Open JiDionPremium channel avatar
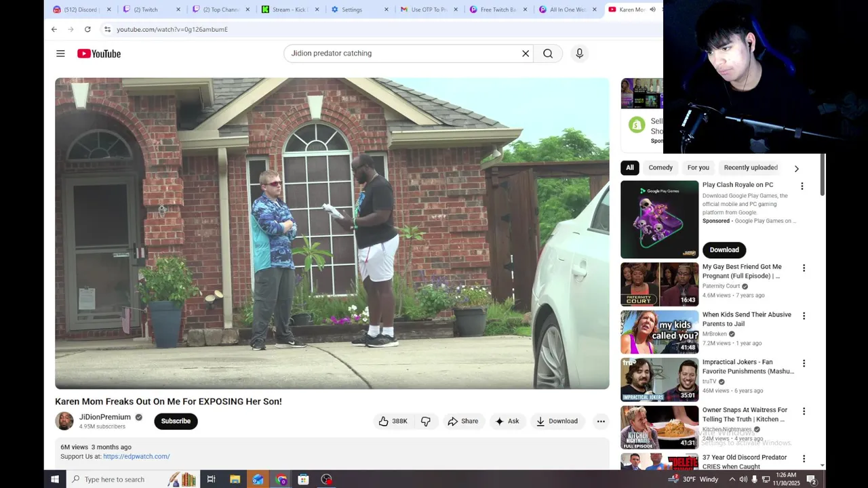This screenshot has height=488, width=868. pos(64,421)
